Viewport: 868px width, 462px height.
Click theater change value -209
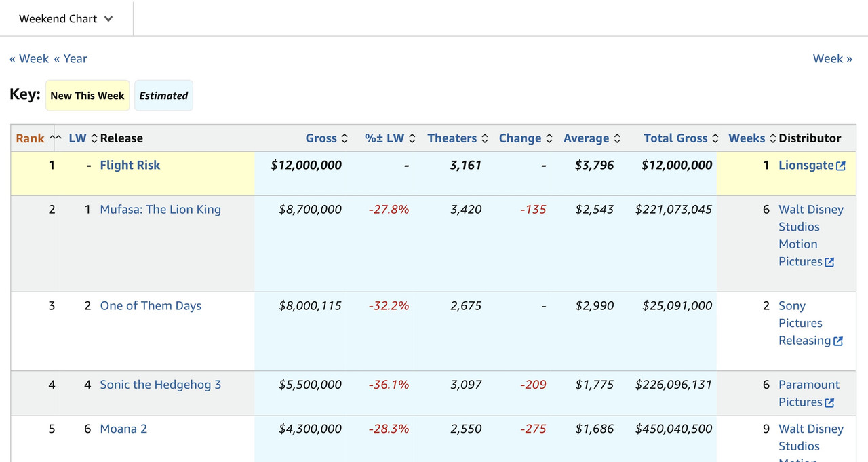coord(534,385)
